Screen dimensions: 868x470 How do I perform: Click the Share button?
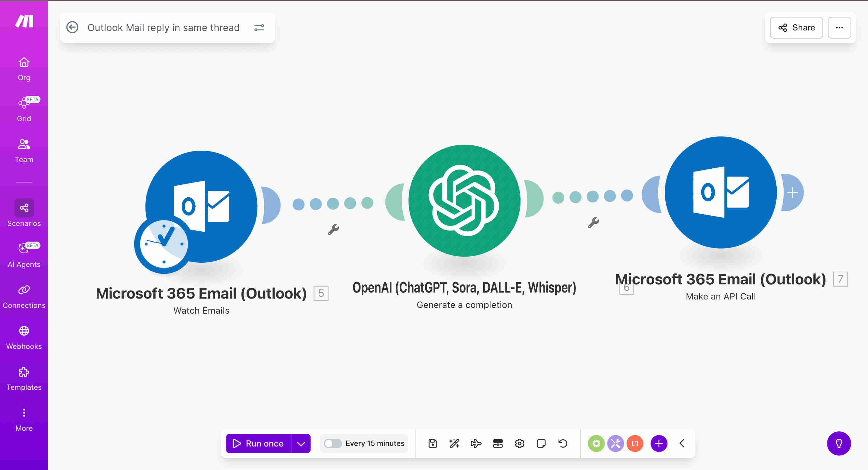coord(796,28)
